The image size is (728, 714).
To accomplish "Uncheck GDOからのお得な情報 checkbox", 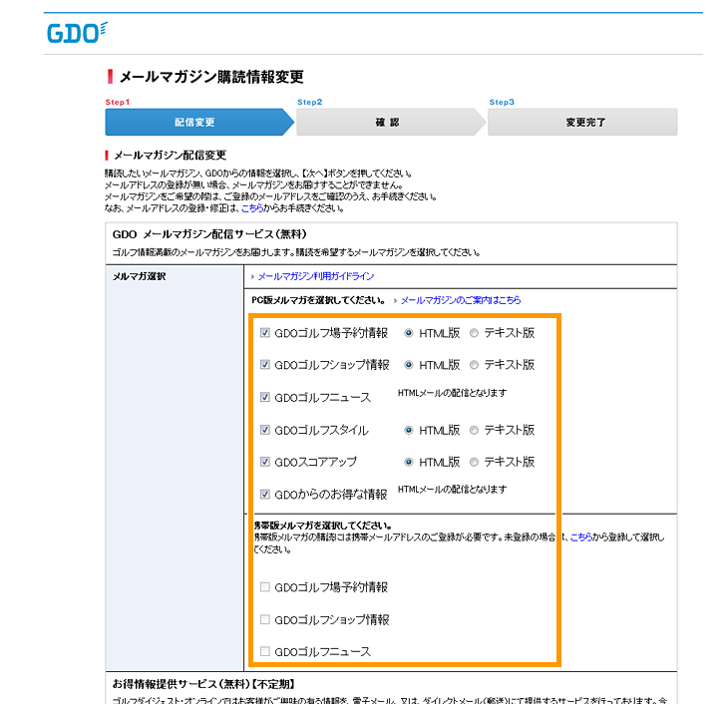I will pyautogui.click(x=264, y=494).
